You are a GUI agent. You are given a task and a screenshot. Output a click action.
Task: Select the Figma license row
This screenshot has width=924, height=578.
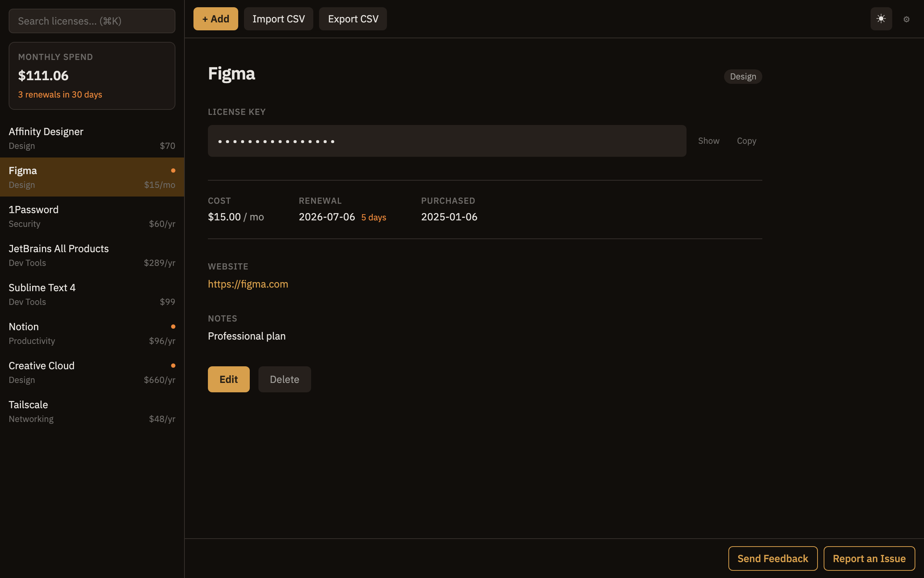click(x=92, y=177)
